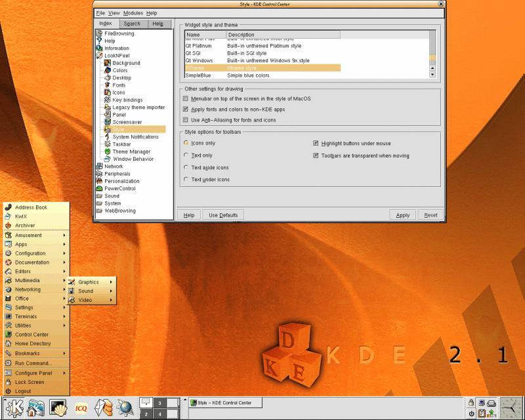
Task: Open the Desktop module
Action: [117, 77]
